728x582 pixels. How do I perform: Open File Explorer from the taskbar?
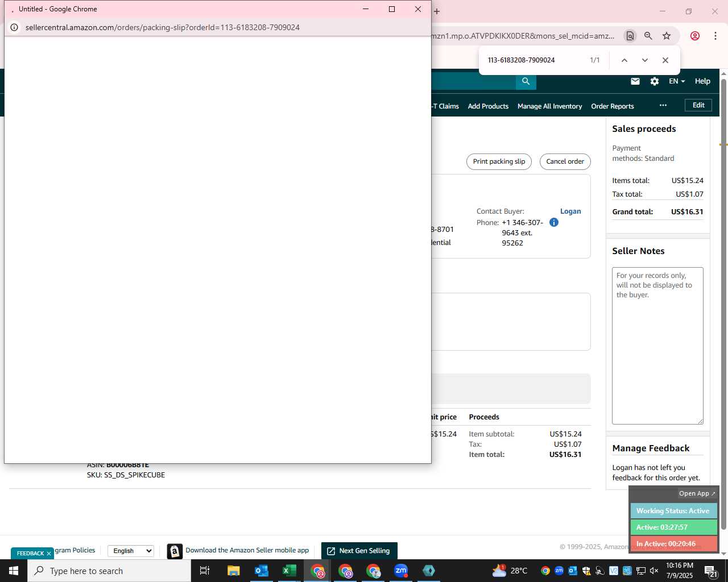233,571
